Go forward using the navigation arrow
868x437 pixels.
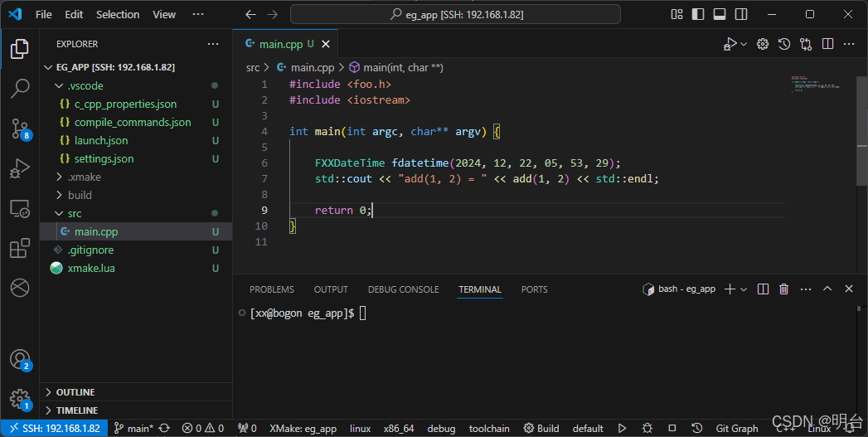tap(273, 14)
